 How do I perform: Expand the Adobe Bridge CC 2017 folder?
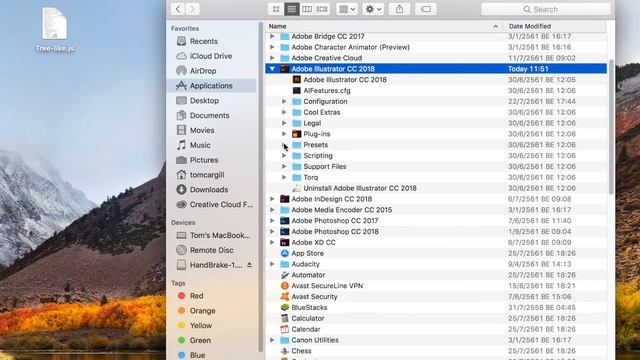coord(272,36)
